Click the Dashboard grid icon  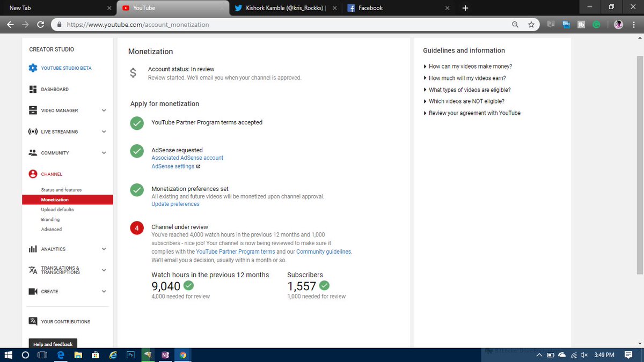[x=33, y=90]
